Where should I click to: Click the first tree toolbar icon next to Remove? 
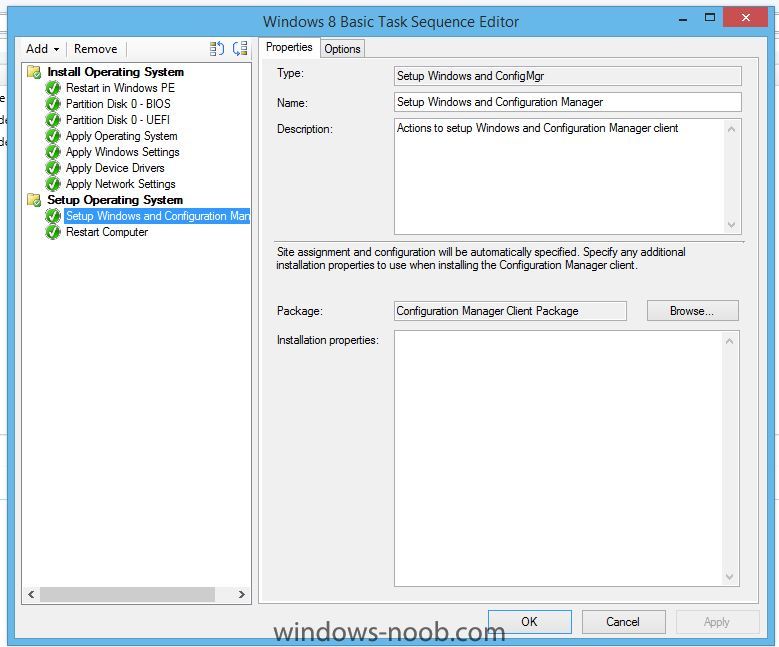tap(217, 49)
